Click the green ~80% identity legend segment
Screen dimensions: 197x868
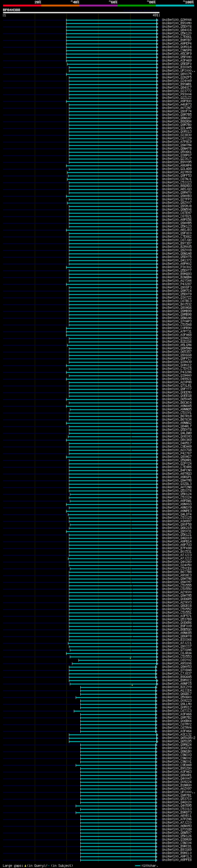(137, 6)
